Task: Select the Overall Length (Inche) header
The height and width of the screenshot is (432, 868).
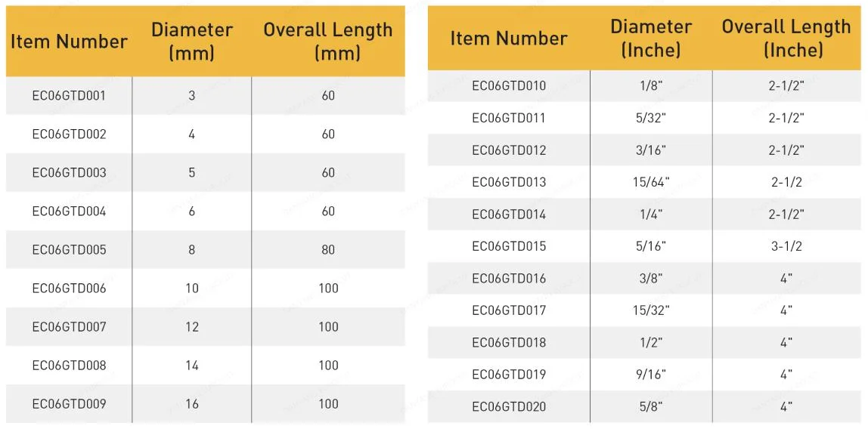Action: tap(786, 39)
